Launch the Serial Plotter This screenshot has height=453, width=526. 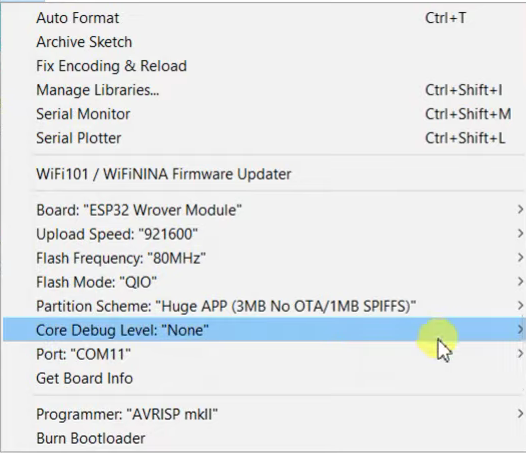264,138
